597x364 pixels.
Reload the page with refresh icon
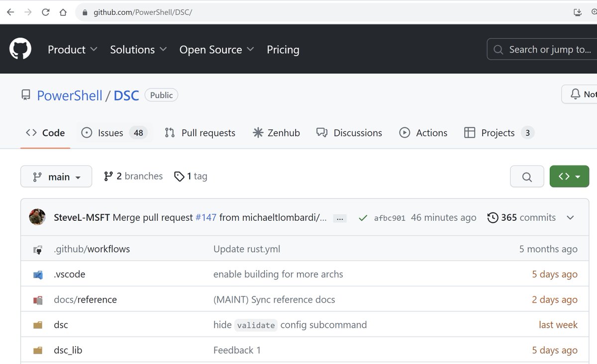(x=45, y=12)
